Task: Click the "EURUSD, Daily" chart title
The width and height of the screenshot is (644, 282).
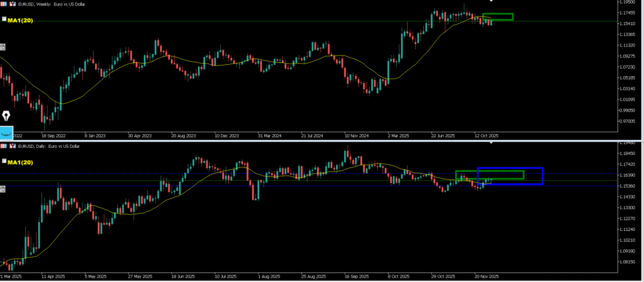Action: [x=49, y=146]
